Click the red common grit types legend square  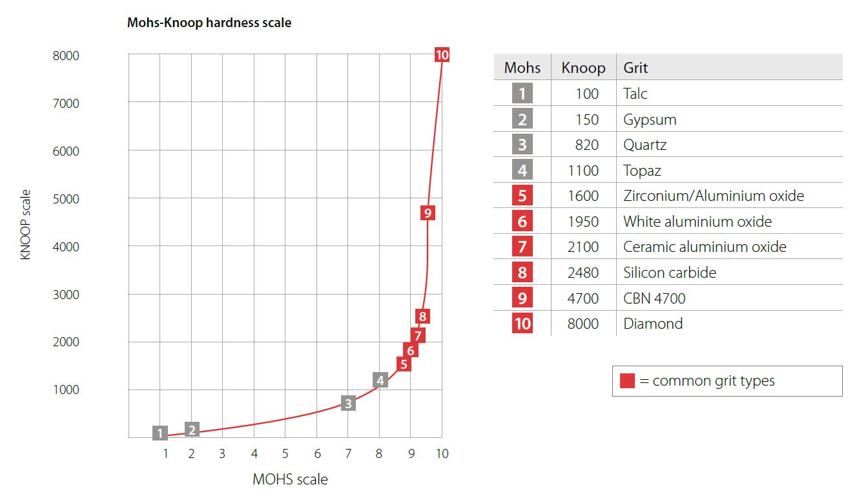point(627,381)
